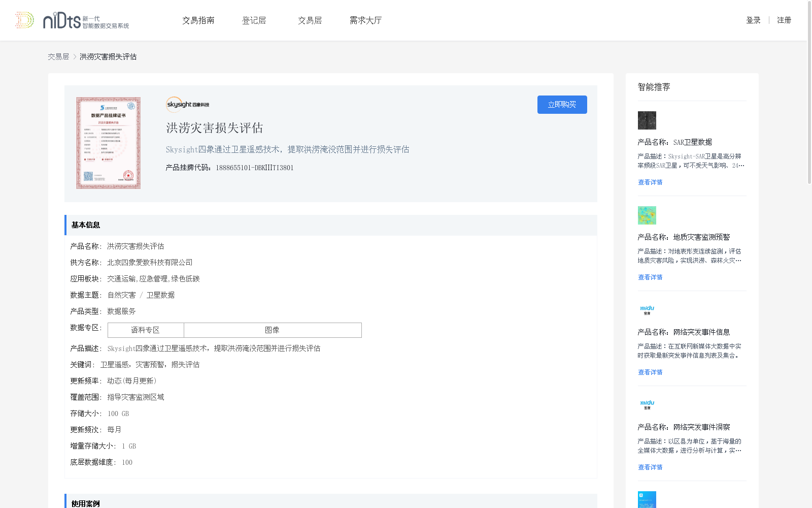View details of SAR卫星数据

click(x=650, y=182)
